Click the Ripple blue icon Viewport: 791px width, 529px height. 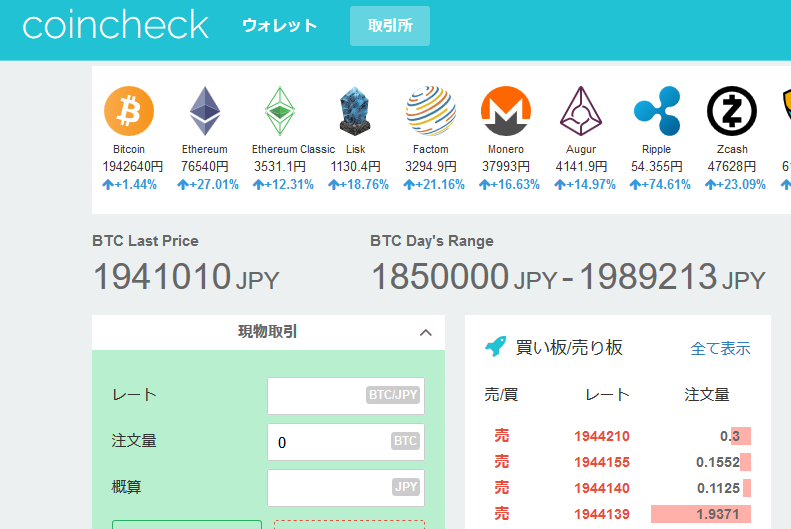[657, 111]
